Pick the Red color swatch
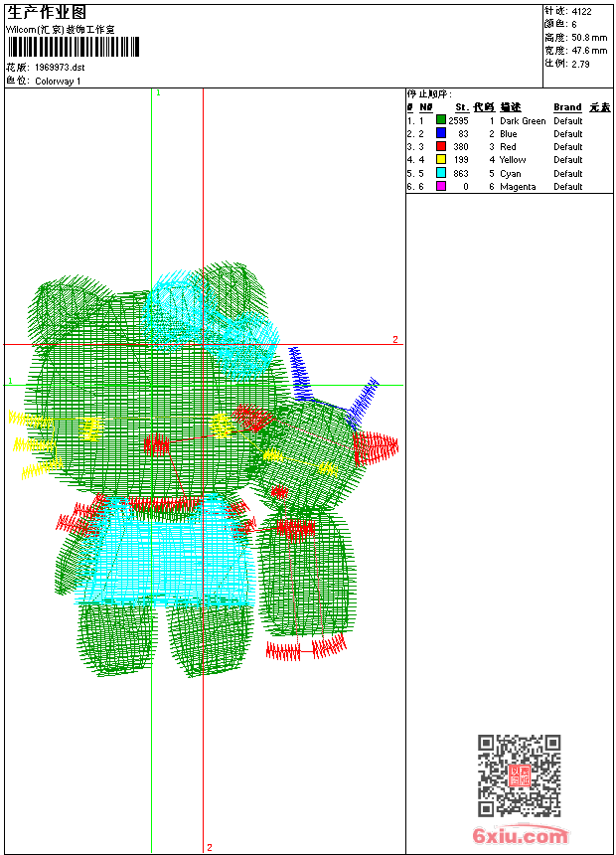Viewport: 616px width, 855px height. coord(441,146)
